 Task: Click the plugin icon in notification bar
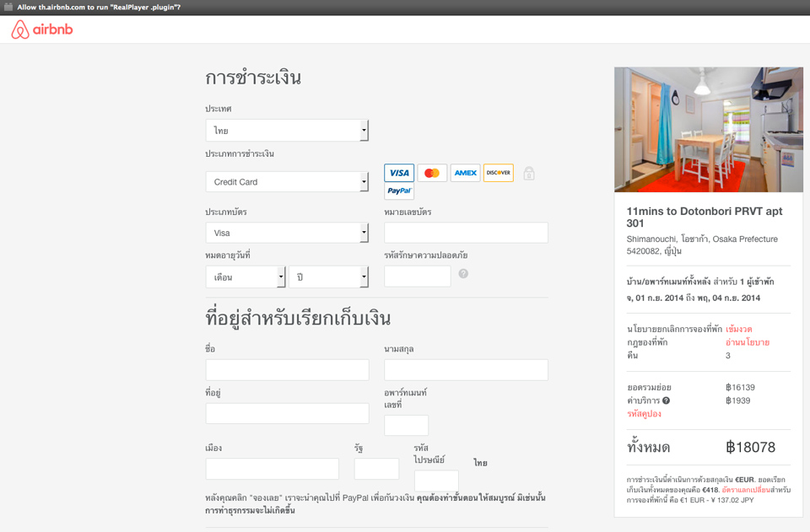[8, 7]
